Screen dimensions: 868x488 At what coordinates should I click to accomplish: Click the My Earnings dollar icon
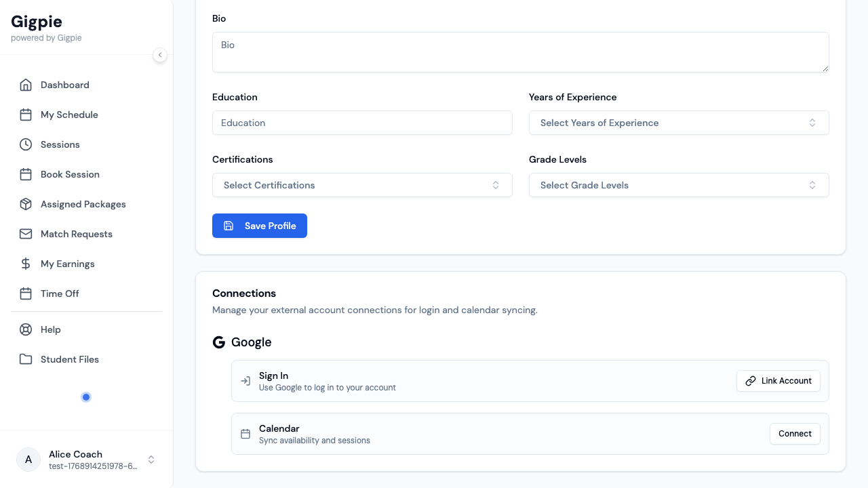pos(26,264)
